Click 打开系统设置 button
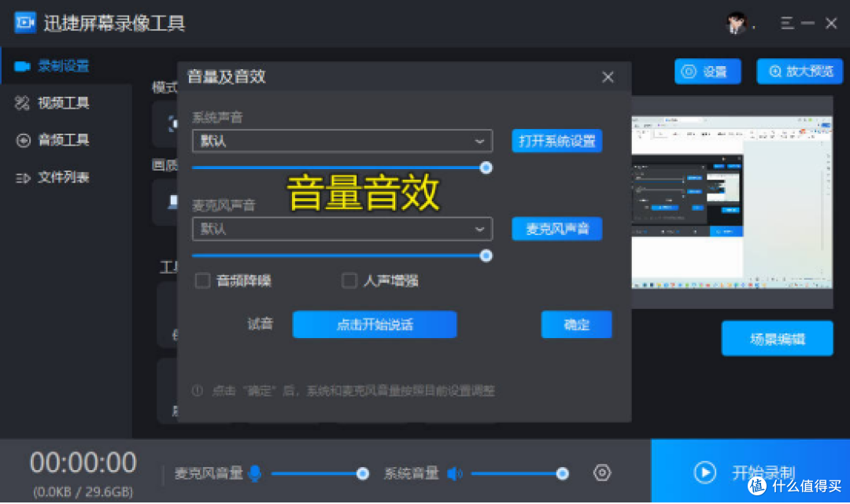 click(556, 142)
